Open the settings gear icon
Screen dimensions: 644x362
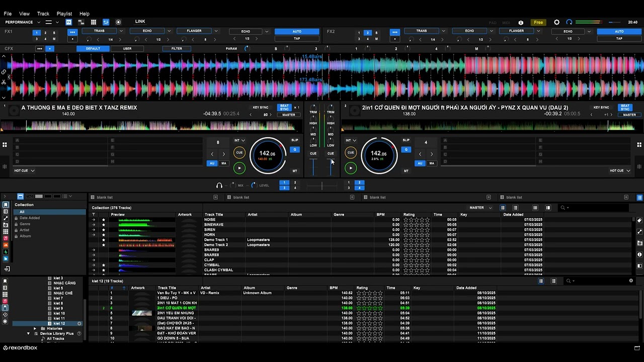pos(556,22)
